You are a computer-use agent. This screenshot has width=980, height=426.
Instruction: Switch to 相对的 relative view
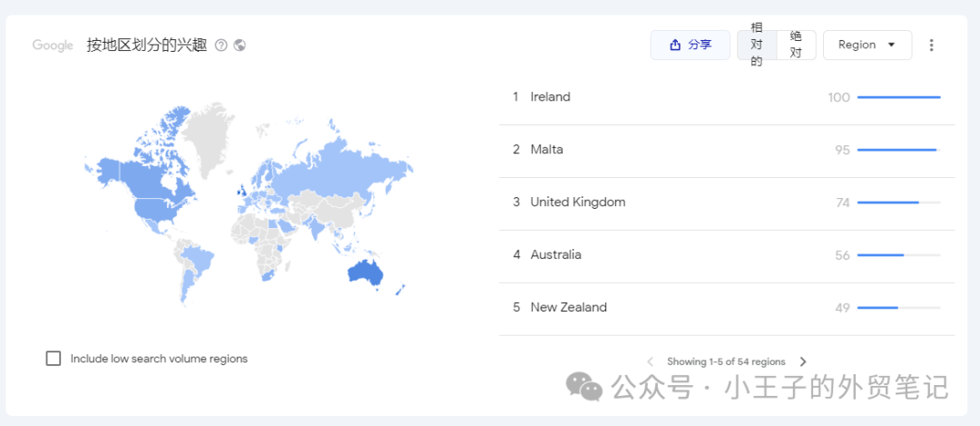click(757, 45)
